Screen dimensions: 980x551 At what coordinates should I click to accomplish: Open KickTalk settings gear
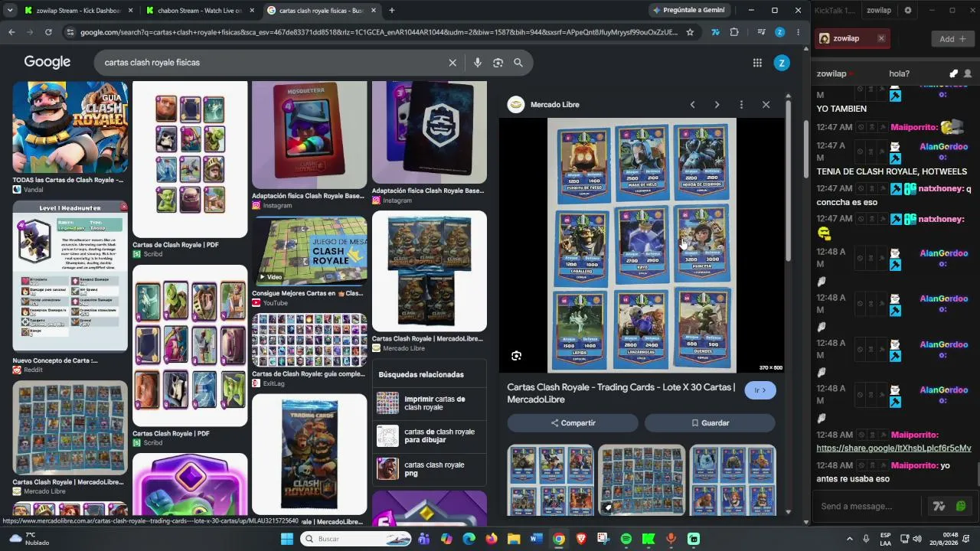[908, 11]
